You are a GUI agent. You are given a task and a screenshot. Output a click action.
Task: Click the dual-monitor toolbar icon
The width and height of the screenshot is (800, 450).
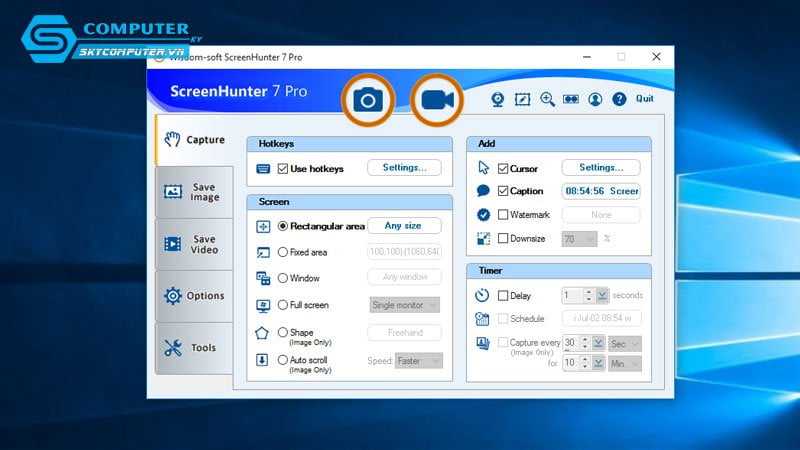[571, 99]
